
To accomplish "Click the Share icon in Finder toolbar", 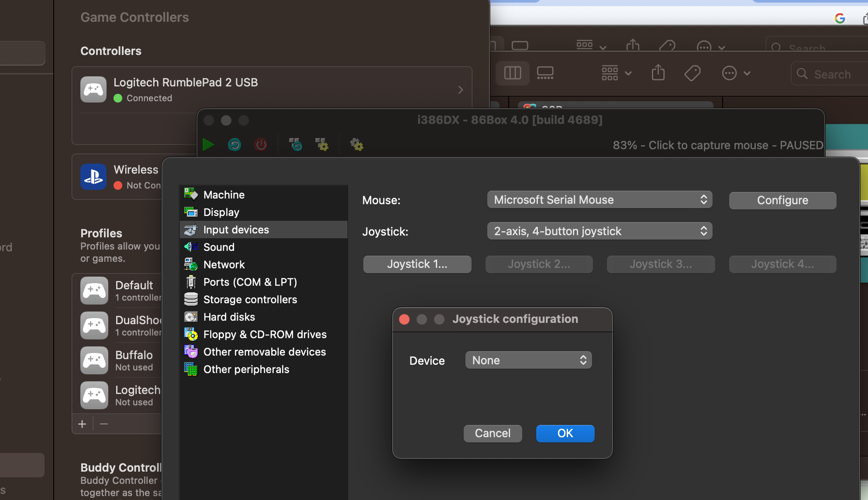I will point(658,73).
